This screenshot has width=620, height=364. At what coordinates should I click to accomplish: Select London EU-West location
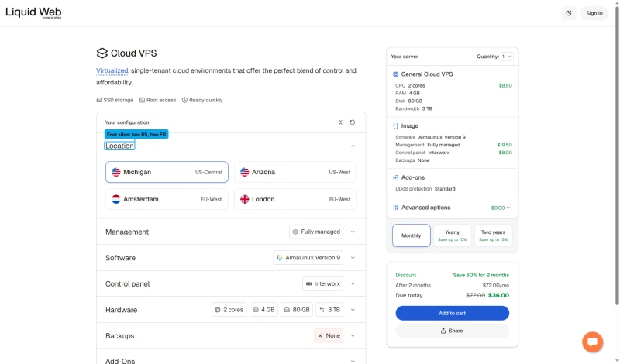(295, 199)
